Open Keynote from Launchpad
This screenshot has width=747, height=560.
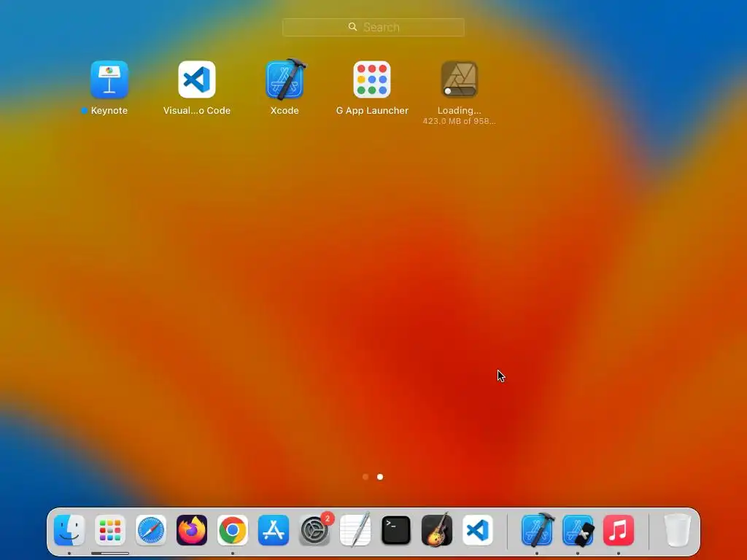(x=109, y=79)
